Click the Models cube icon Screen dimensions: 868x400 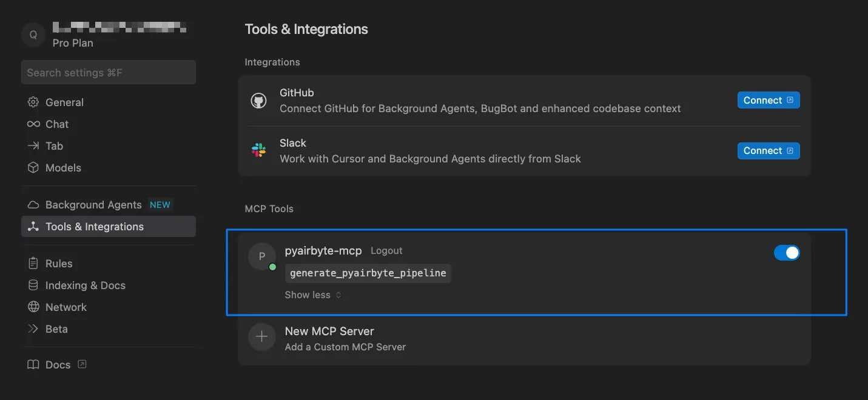point(33,168)
